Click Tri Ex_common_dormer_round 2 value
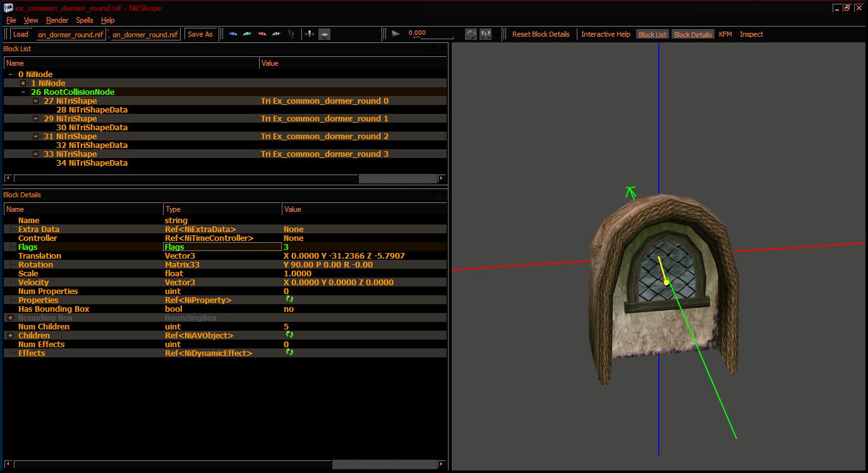The image size is (868, 473). pos(325,137)
